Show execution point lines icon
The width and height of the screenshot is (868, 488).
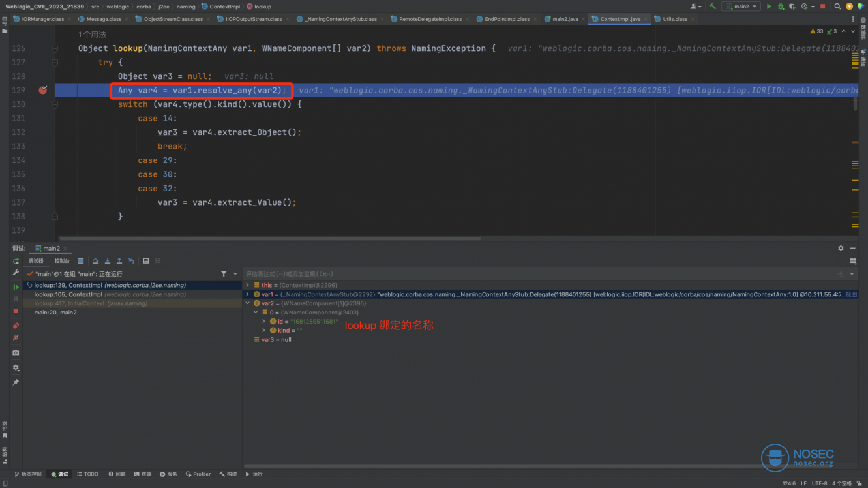(x=81, y=261)
